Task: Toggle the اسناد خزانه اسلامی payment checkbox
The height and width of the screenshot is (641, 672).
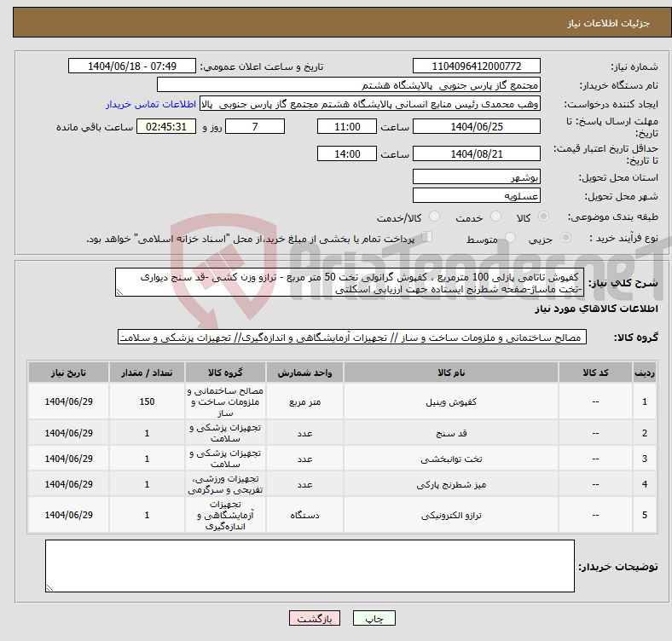Action: click(x=427, y=237)
